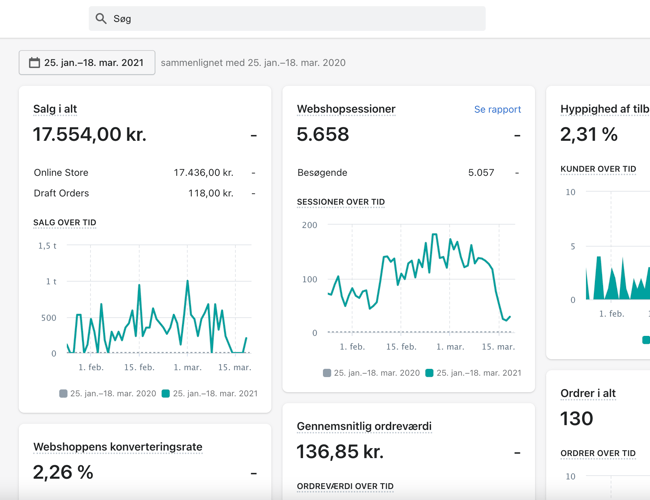Click Gennemsnitlig ordreværdi card title

[364, 426]
